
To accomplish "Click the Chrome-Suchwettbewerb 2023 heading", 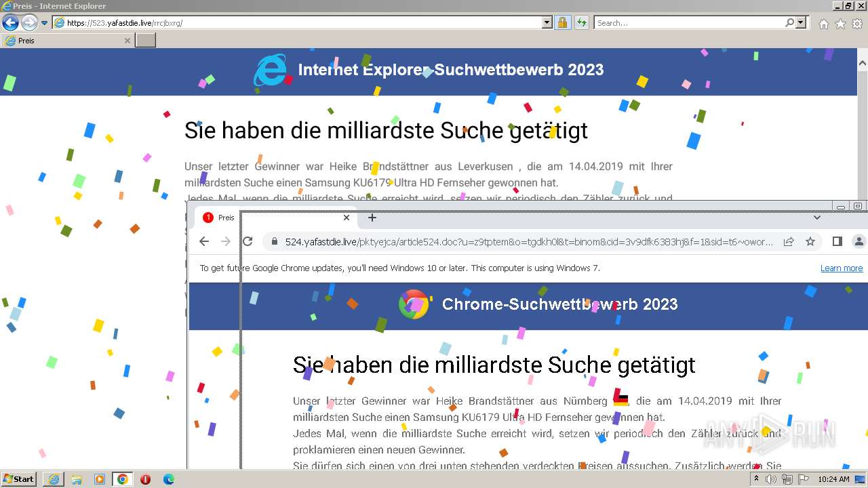I will pyautogui.click(x=559, y=304).
